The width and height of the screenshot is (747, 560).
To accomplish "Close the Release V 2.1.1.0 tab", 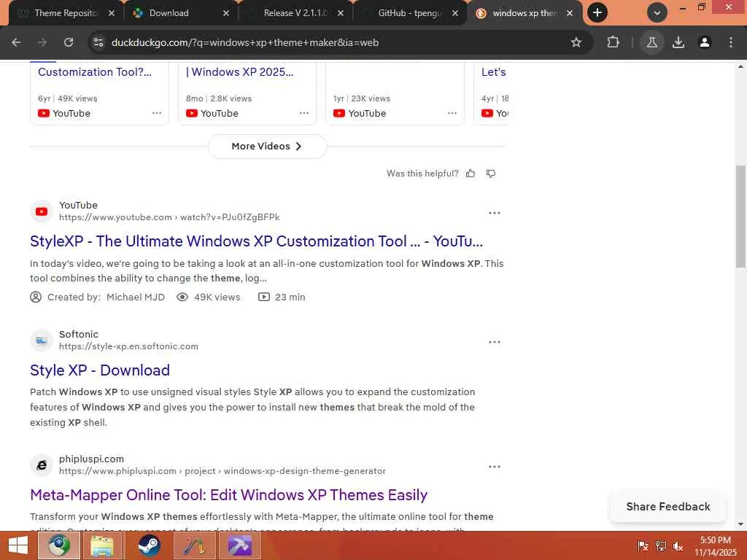I will tap(341, 13).
